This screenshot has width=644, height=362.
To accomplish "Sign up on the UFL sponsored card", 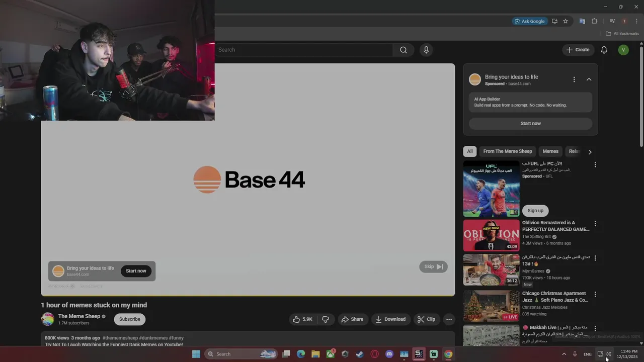I will [x=535, y=211].
